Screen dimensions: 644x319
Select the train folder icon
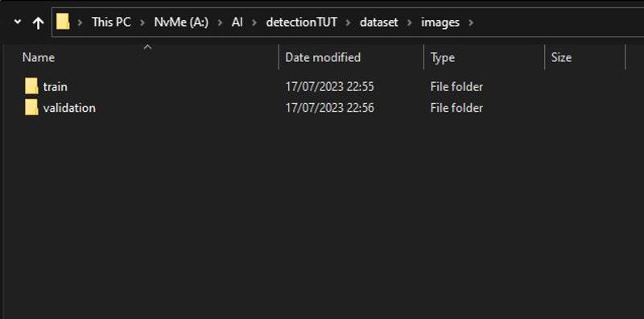coord(31,87)
